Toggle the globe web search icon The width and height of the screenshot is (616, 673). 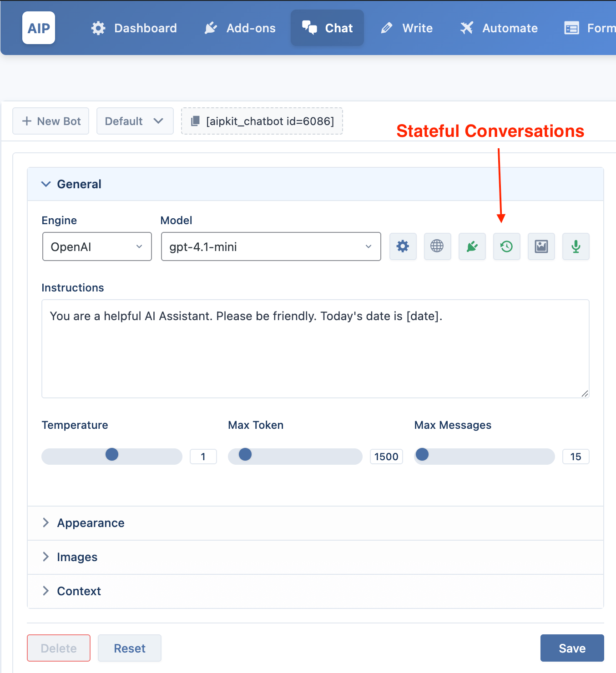pos(437,246)
